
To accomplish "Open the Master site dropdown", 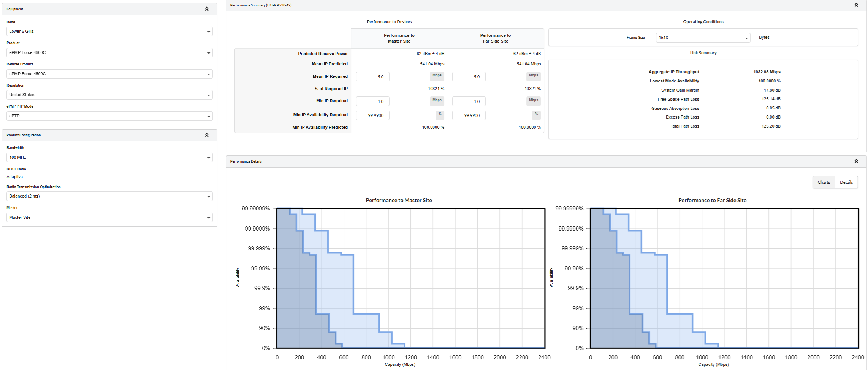I will pyautogui.click(x=109, y=218).
